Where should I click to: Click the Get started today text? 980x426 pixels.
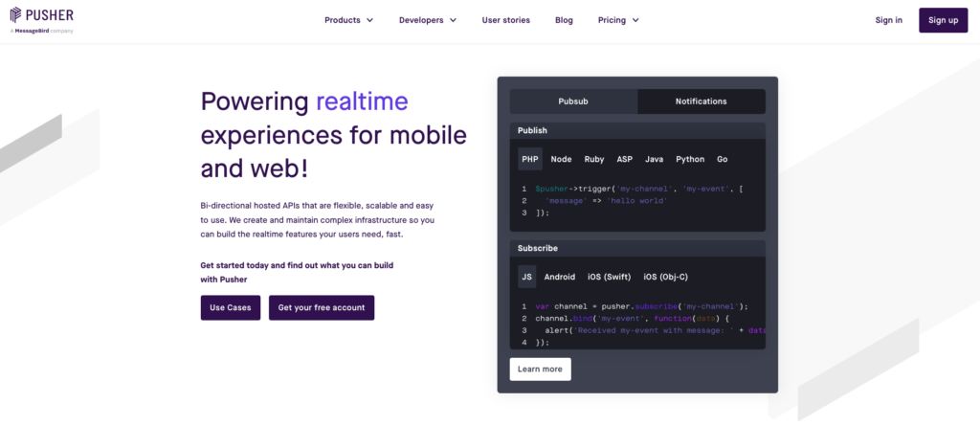pos(297,272)
